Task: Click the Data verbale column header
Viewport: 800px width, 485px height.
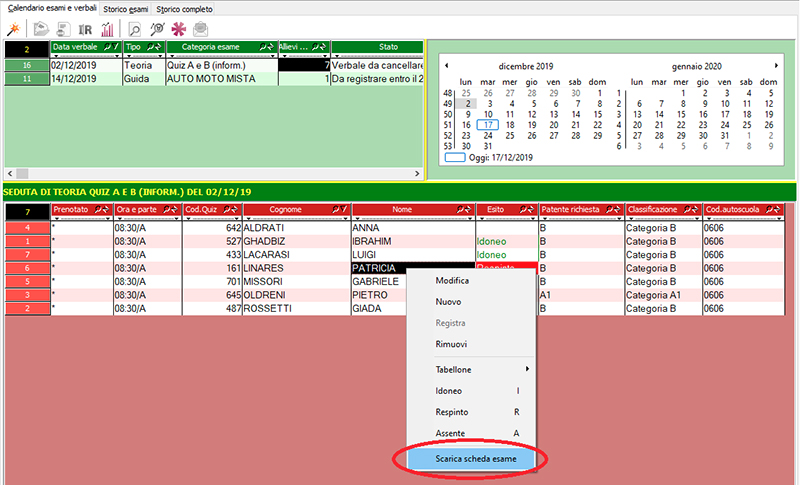Action: 85,47
